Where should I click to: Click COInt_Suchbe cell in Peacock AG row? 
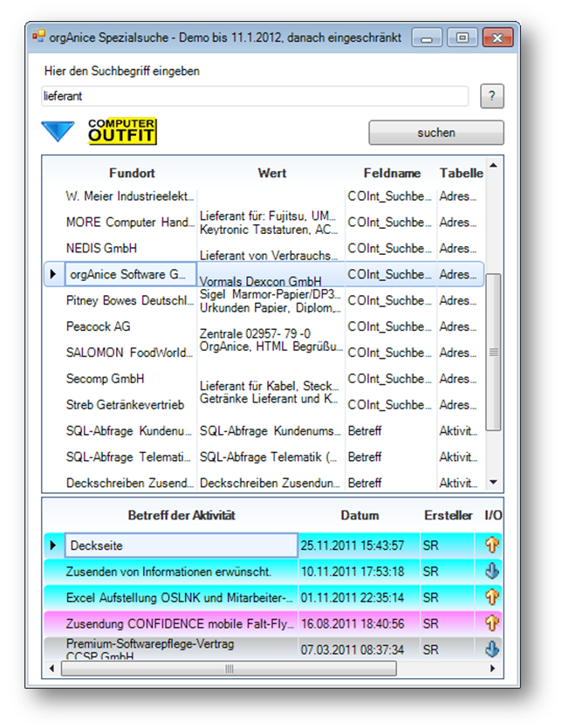[390, 326]
